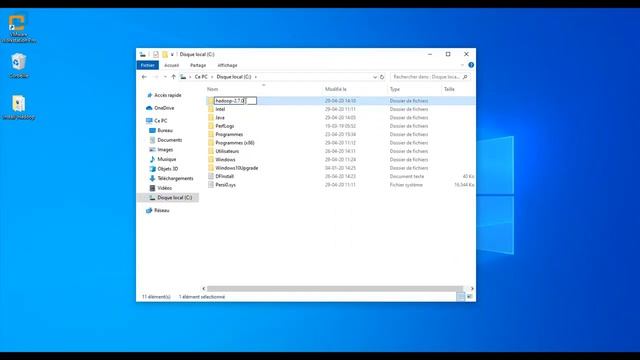
Task: Expand the ribbon with the chevron
Action: 462,65
